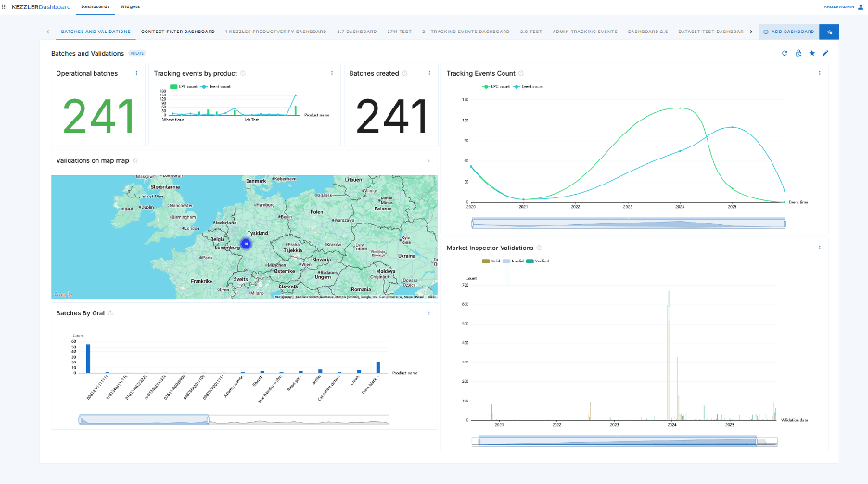The image size is (868, 484).
Task: Click info icon next to Batches created
Action: [x=406, y=73]
